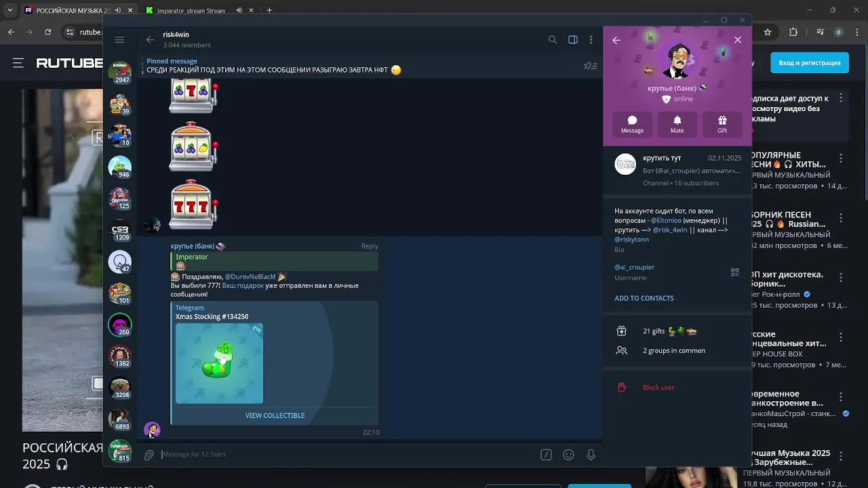Open the @risk_4win link in bio
Screen dimensions: 868x488
click(670, 230)
